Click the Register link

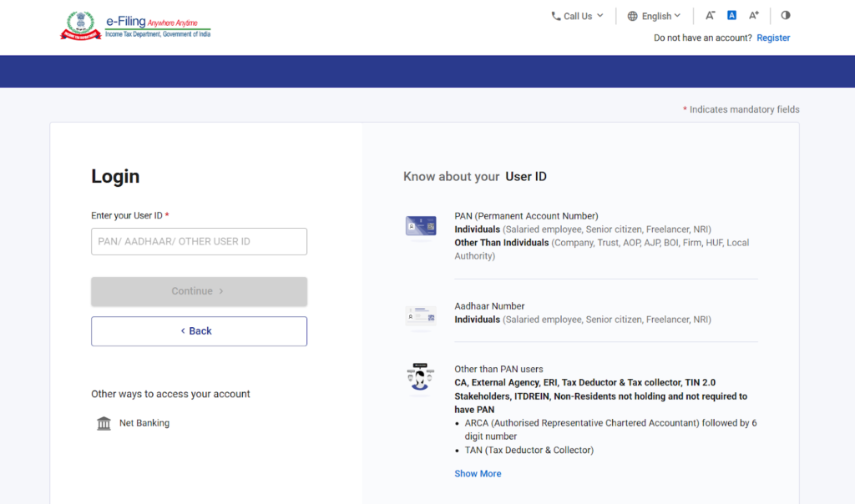[773, 38]
